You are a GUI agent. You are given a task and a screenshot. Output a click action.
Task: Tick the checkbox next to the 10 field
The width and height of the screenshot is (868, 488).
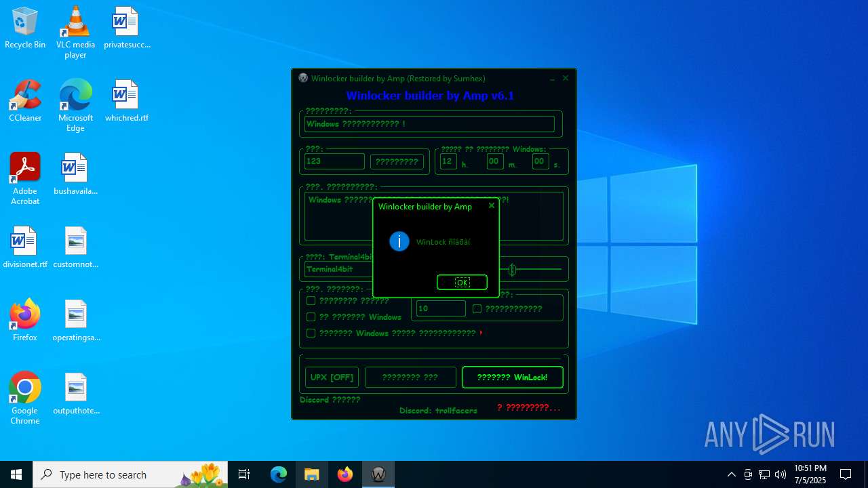[477, 308]
